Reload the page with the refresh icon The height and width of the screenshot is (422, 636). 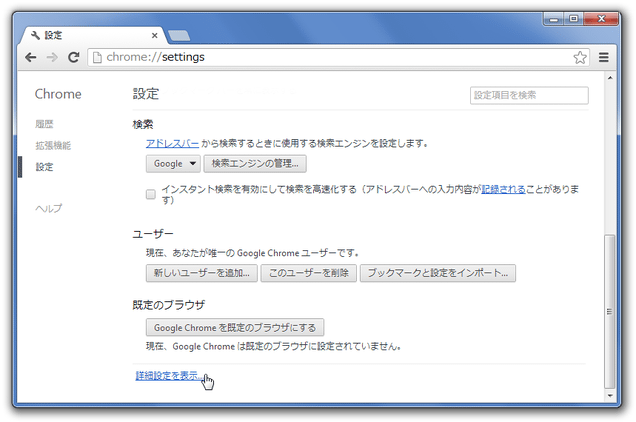click(x=73, y=57)
